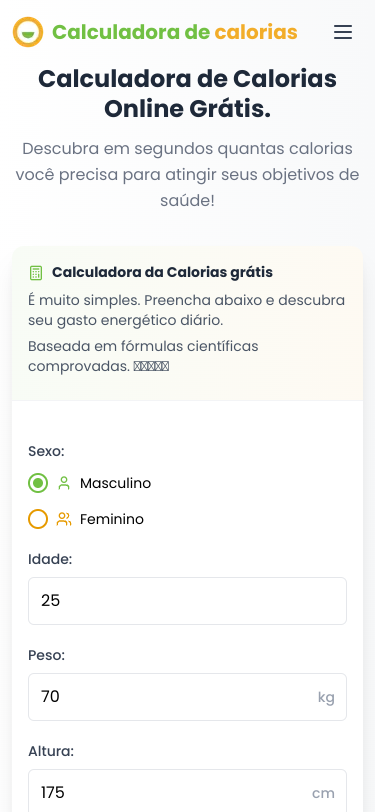Click the kg unit in Peso field
375x812 pixels.
tap(326, 698)
